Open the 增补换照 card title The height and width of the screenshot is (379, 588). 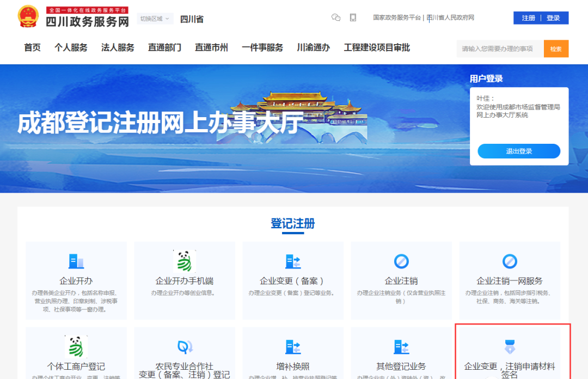pos(293,366)
